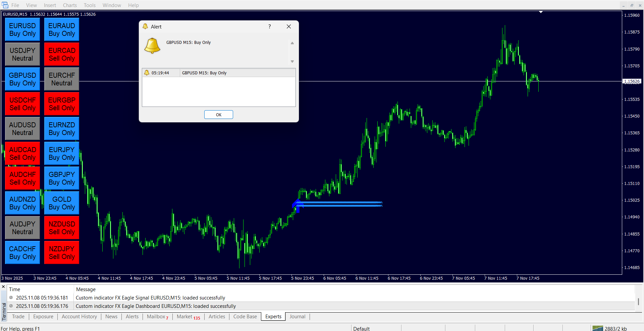Click the small bell icon beside 05:19:44
The image size is (644, 331).
point(147,73)
